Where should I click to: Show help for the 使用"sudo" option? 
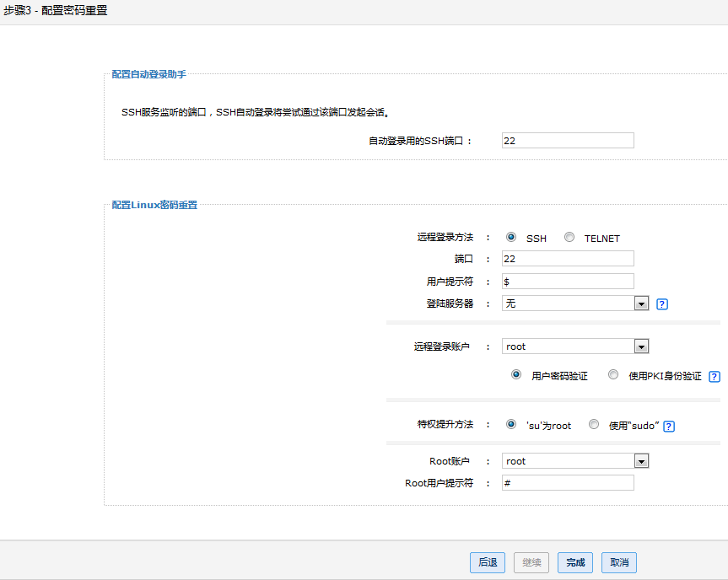tap(669, 427)
